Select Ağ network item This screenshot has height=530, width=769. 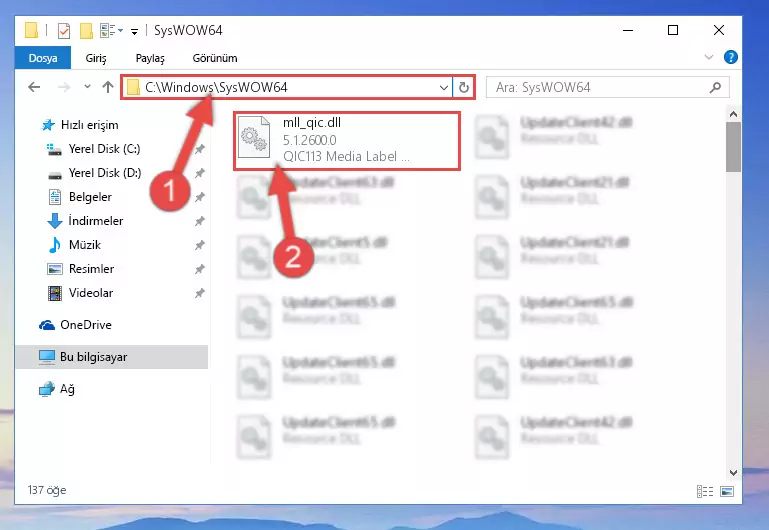pos(67,389)
